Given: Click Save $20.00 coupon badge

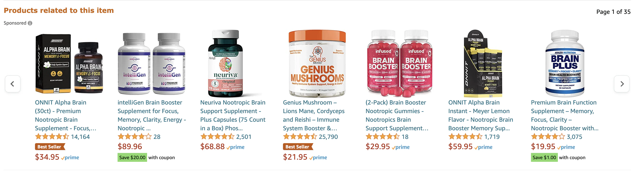Looking at the screenshot, I should 132,157.
